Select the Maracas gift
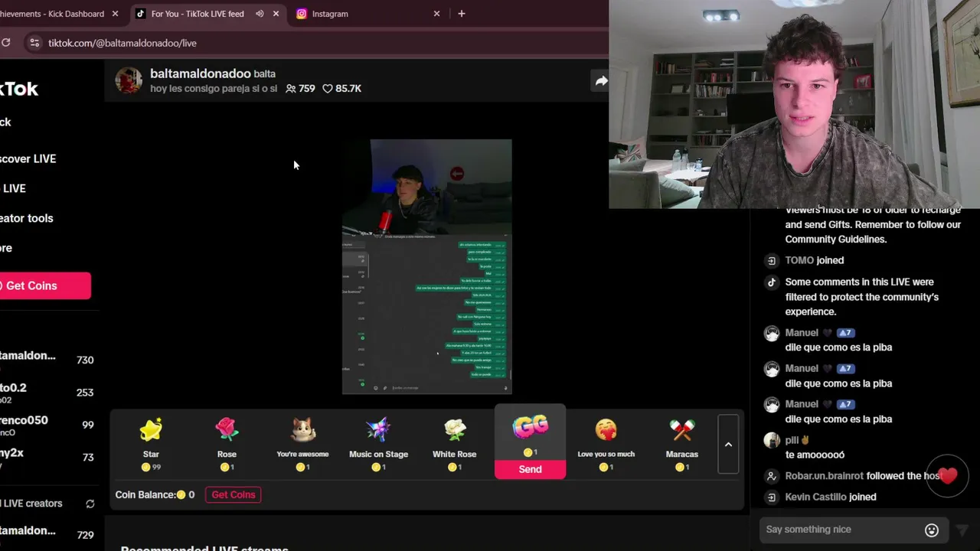This screenshot has height=551, width=980. [681, 444]
